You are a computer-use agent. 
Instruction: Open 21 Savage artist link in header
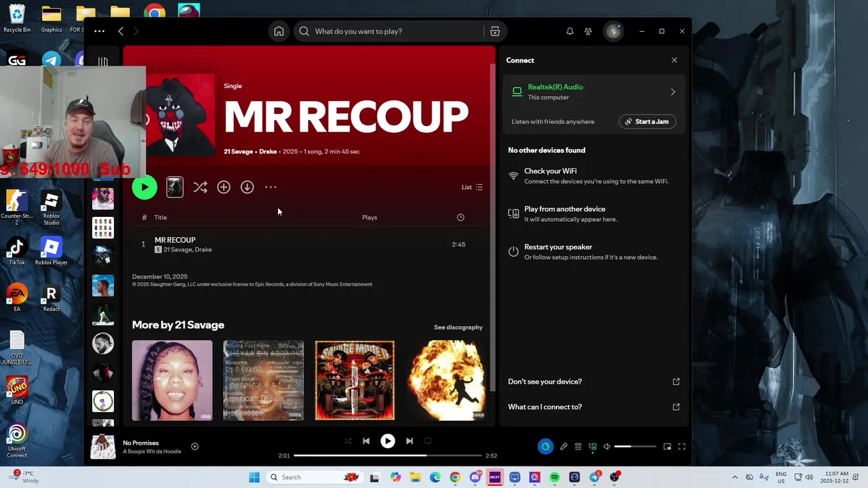238,152
